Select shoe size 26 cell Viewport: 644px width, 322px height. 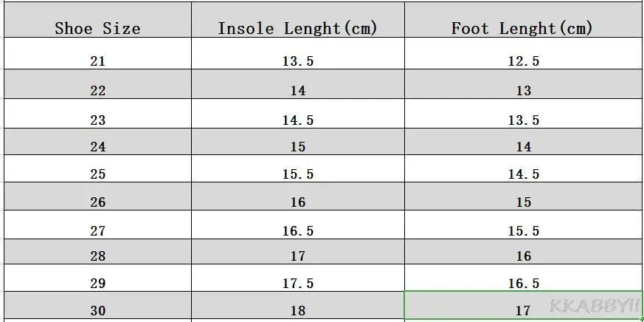point(97,202)
